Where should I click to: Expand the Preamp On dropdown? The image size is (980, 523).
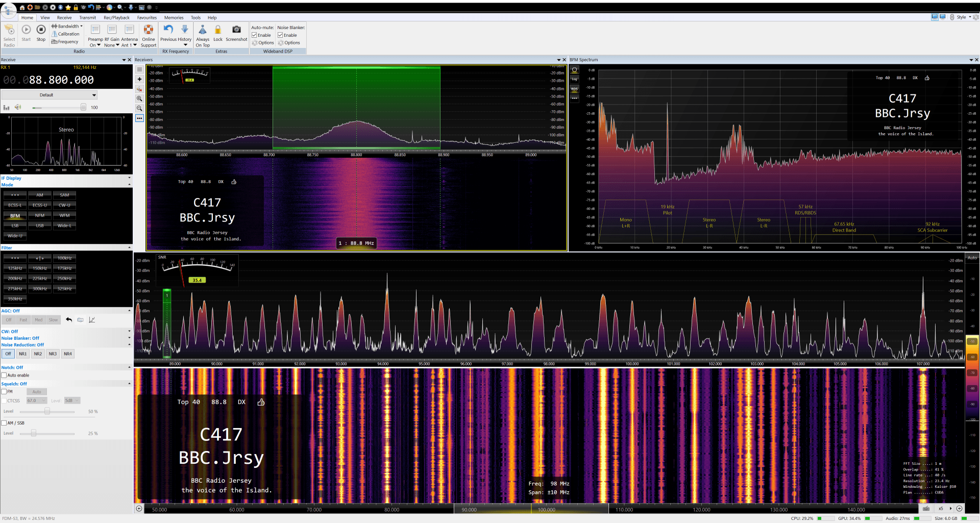tap(95, 45)
